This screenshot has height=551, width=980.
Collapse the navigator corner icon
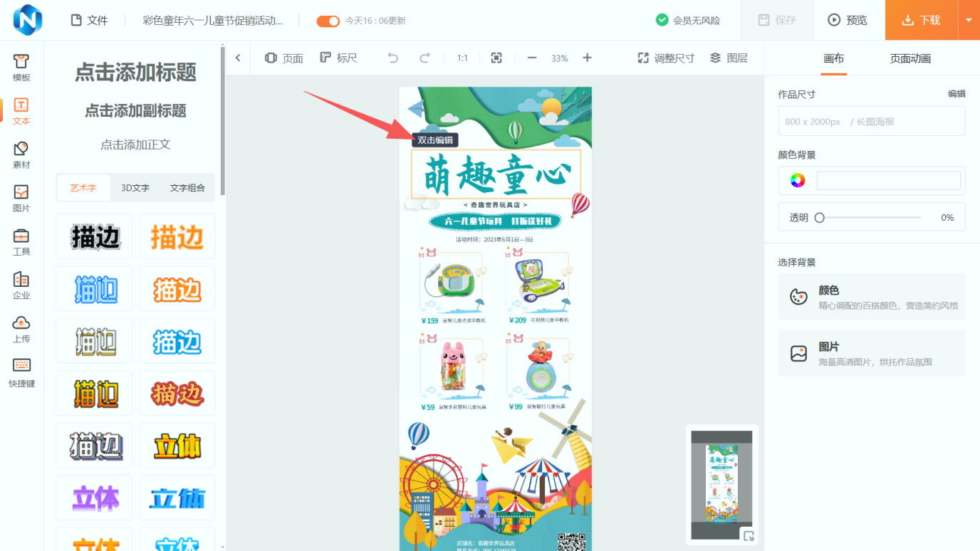749,535
